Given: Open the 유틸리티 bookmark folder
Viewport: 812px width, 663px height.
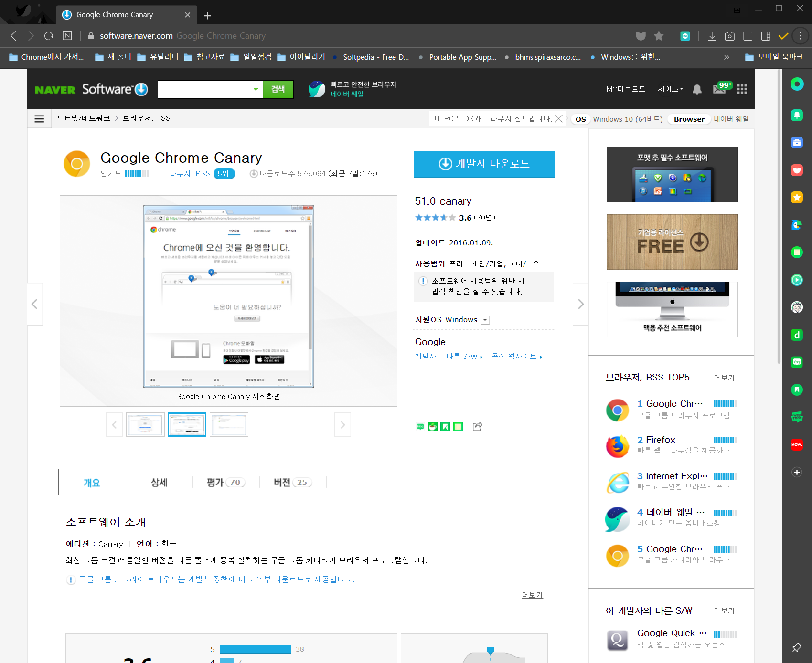Looking at the screenshot, I should pos(158,57).
